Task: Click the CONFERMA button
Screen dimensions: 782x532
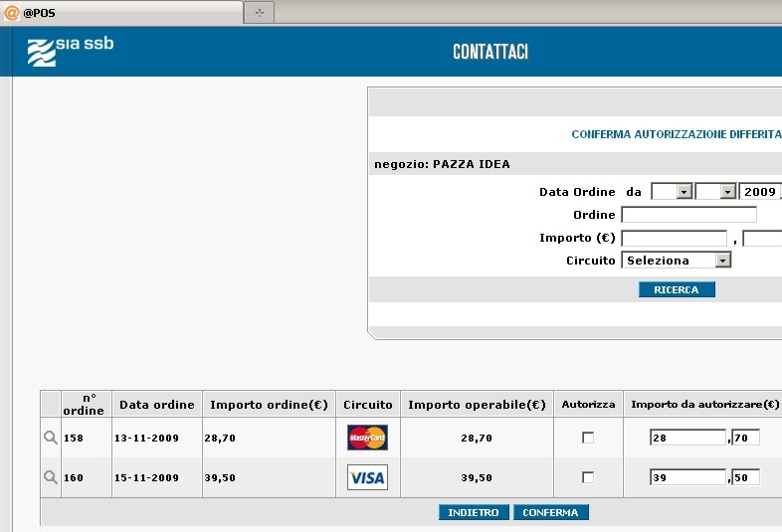Action: point(550,512)
